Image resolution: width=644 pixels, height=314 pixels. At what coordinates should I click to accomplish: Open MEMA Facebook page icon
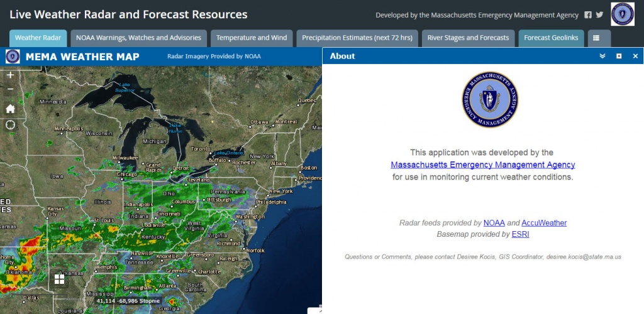point(588,14)
